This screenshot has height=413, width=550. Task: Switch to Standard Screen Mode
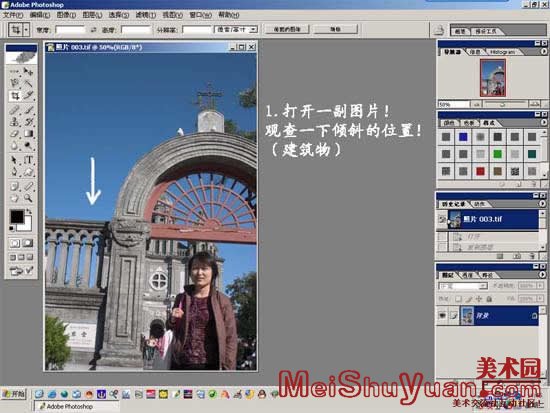[x=13, y=257]
